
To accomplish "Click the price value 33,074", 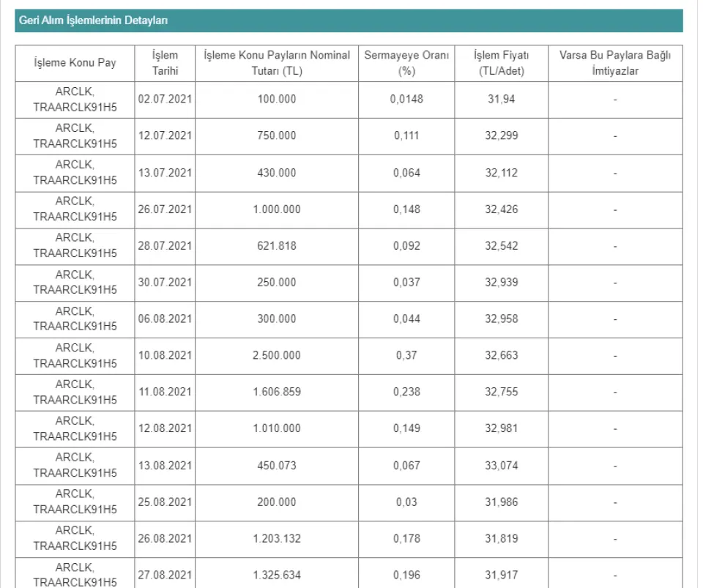I will (x=501, y=466).
